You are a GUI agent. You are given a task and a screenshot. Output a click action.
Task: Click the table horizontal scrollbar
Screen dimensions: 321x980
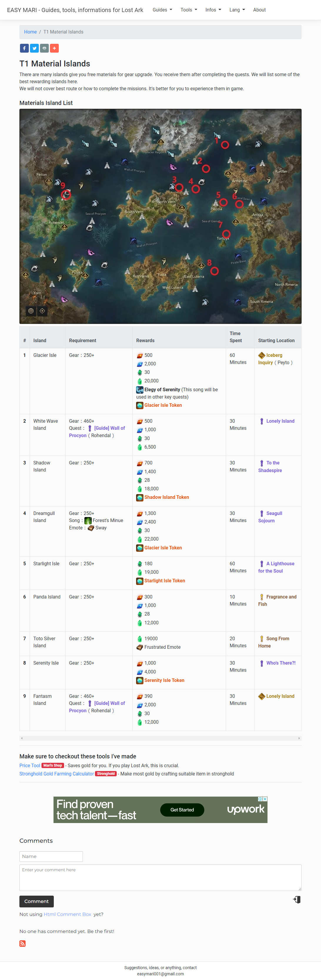pos(160,738)
